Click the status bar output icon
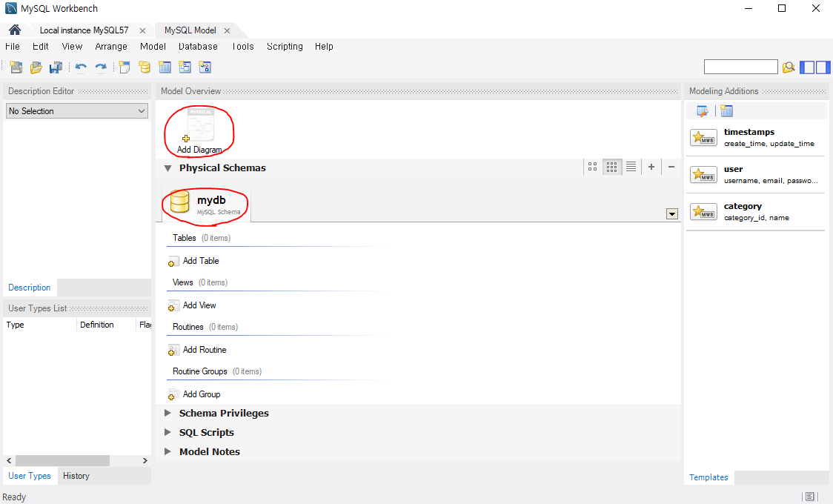833x504 pixels. click(809, 497)
